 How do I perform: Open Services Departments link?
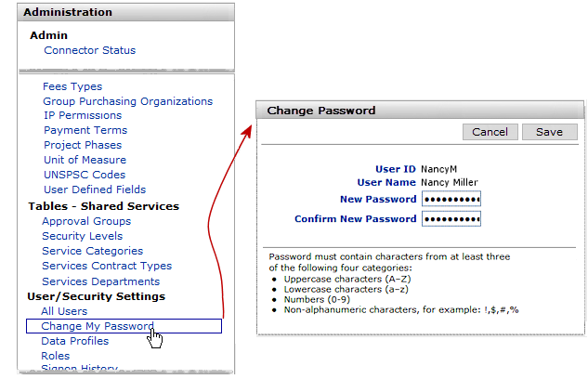[x=100, y=281]
